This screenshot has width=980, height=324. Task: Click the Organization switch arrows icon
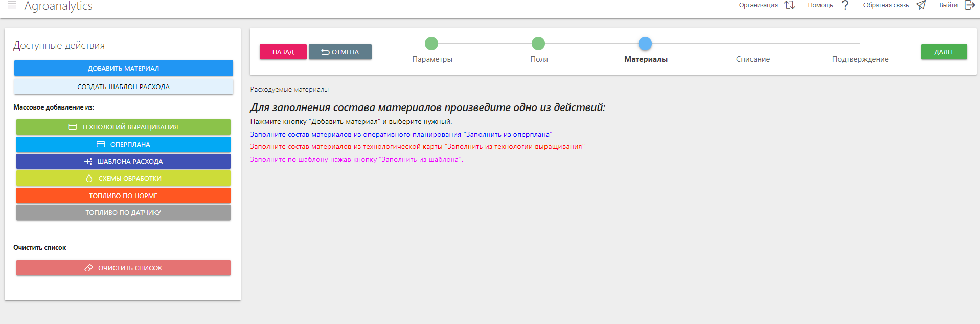click(790, 5)
